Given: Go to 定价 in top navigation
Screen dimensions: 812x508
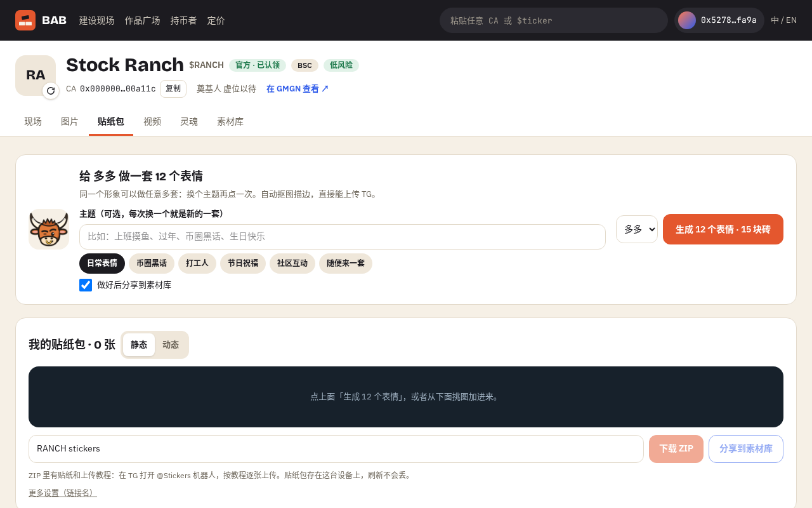Looking at the screenshot, I should [x=216, y=20].
